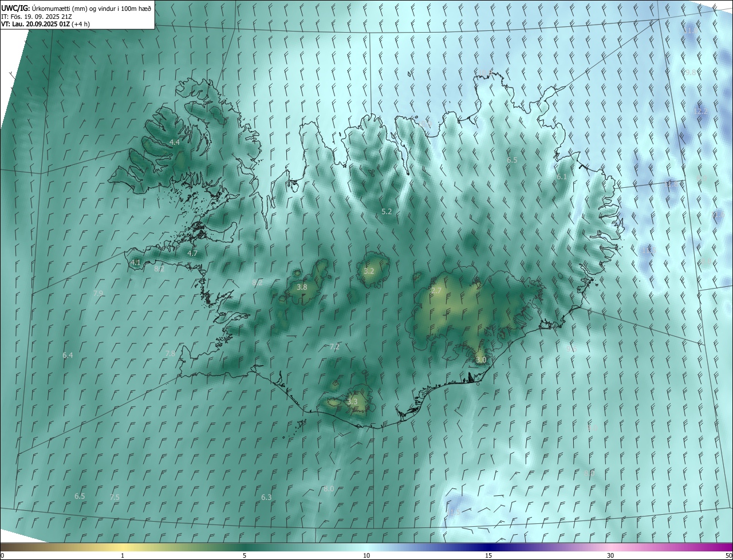Click the 7.5 value label
The image size is (733, 560).
pyautogui.click(x=115, y=497)
